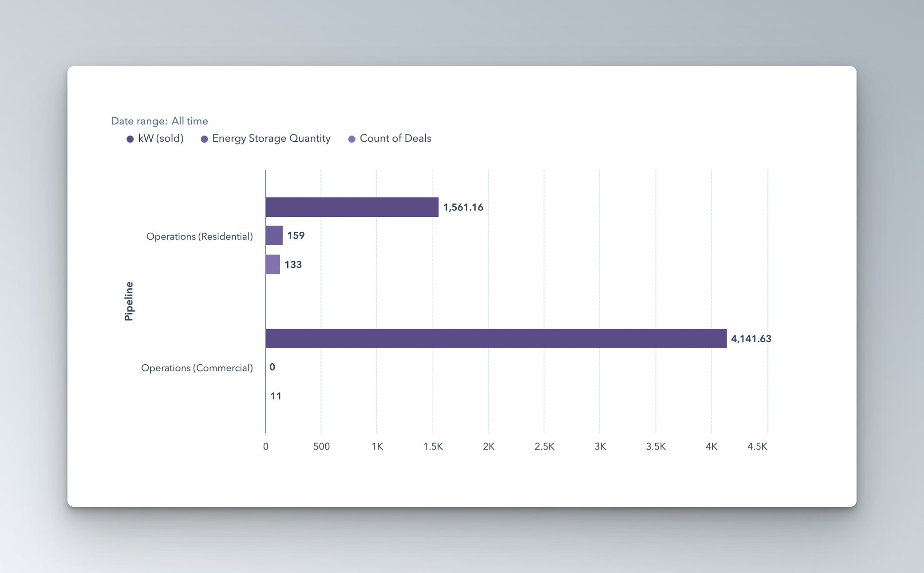Click the Date range All time text
The image size is (924, 573).
coord(159,121)
